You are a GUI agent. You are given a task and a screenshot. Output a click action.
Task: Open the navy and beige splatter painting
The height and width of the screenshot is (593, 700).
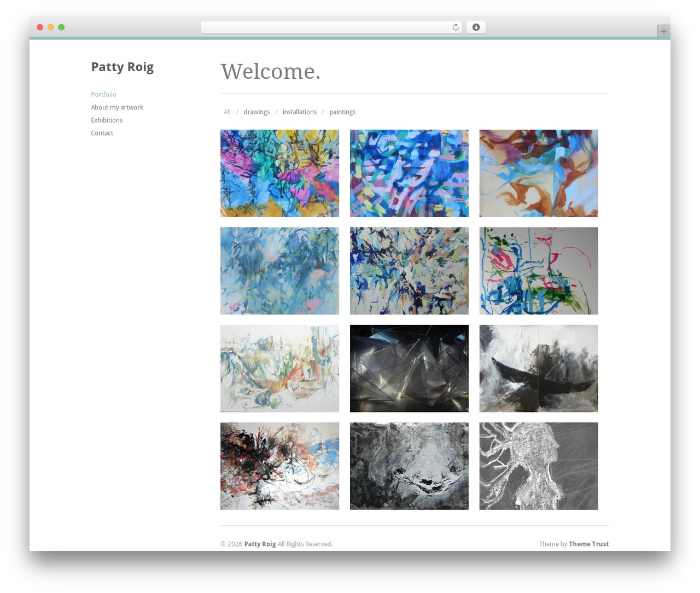click(409, 271)
